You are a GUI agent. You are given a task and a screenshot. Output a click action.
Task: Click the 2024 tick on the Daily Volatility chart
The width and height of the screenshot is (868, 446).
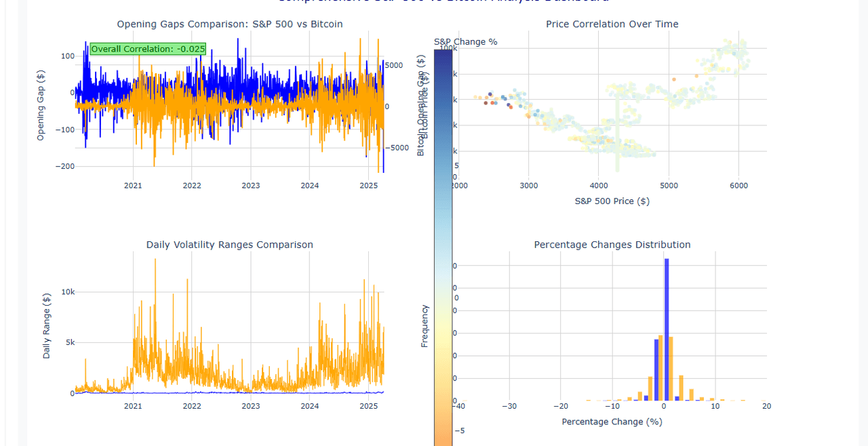(310, 406)
